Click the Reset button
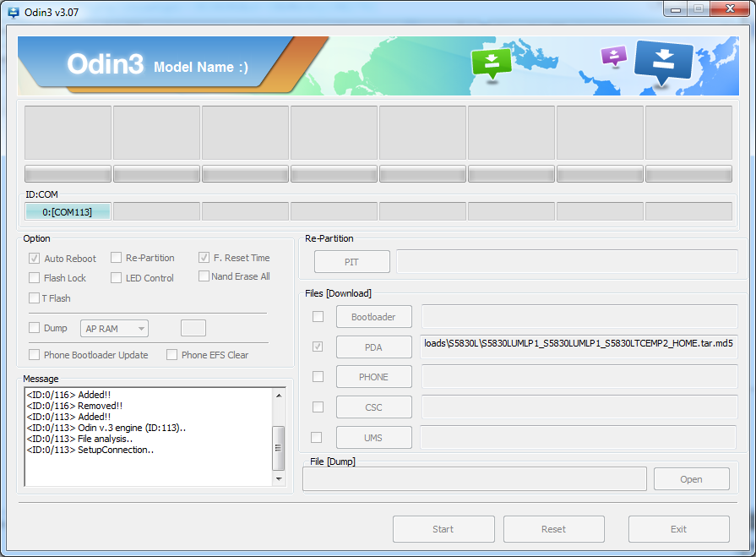The width and height of the screenshot is (756, 557). pyautogui.click(x=553, y=529)
